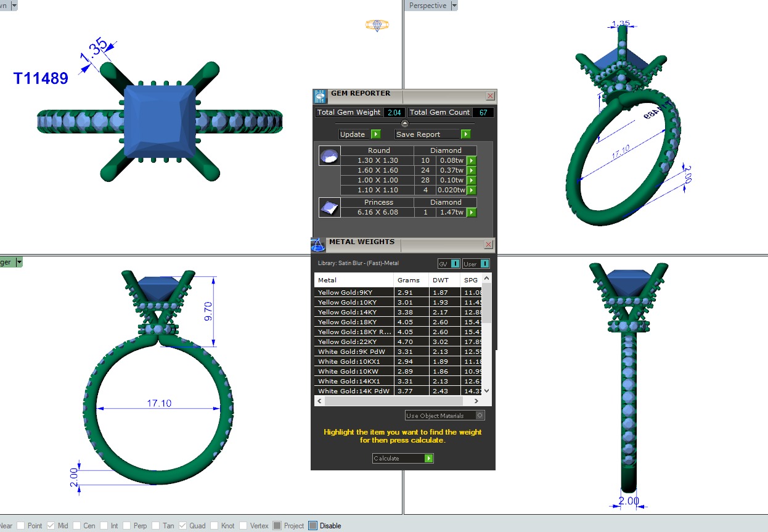The width and height of the screenshot is (768, 532).
Task: Click green arrow for 1.60 X 1.60 row
Action: (472, 171)
